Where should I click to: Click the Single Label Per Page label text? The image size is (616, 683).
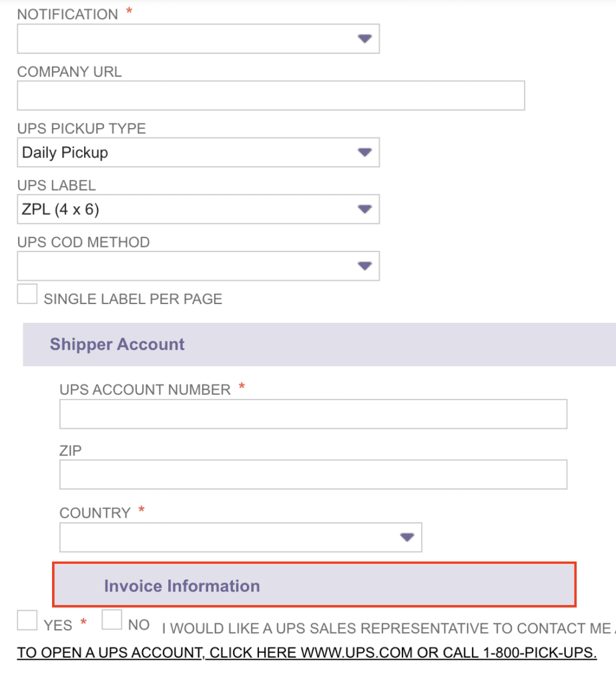[133, 299]
